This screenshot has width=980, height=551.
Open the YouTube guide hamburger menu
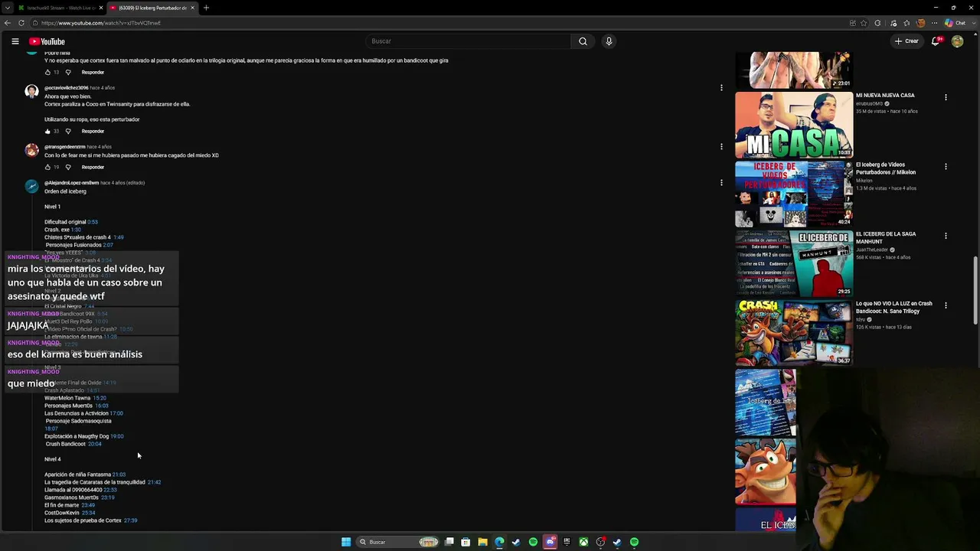(15, 41)
